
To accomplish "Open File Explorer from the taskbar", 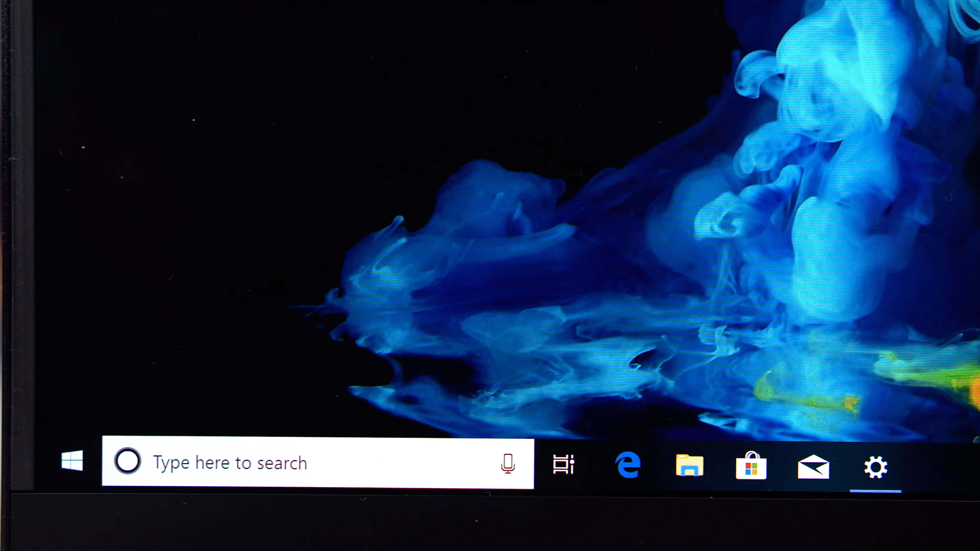I will click(689, 465).
